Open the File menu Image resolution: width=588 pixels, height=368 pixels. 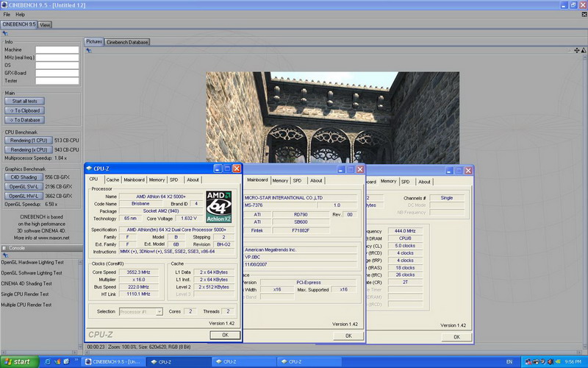(7, 14)
